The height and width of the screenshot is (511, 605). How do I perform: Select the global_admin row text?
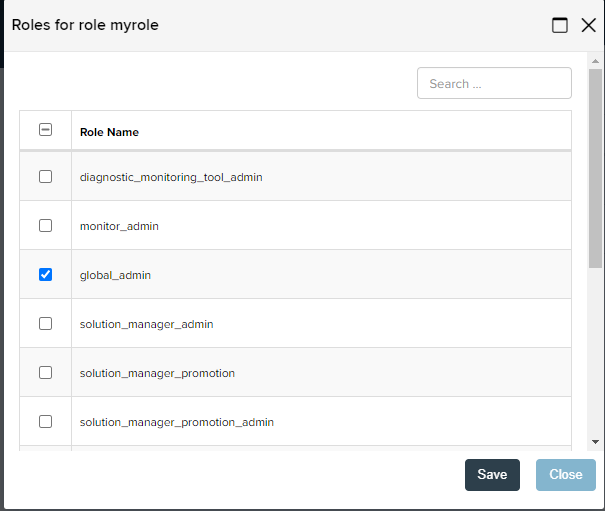coord(115,275)
